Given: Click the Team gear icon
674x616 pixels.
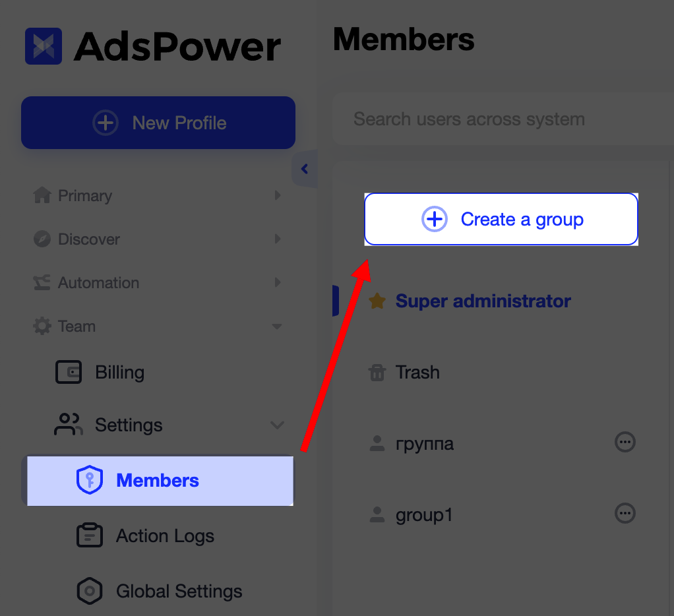Looking at the screenshot, I should coord(42,326).
